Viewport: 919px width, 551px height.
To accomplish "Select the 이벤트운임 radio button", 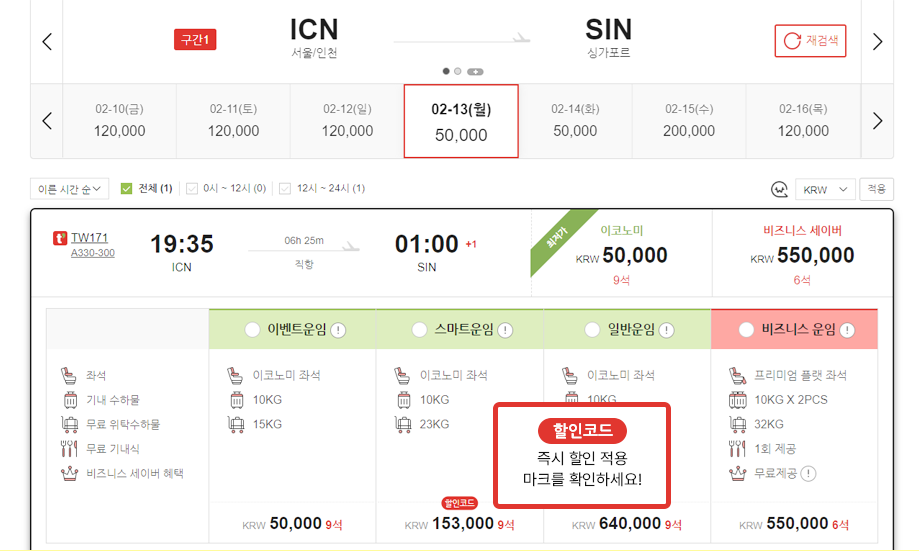I will tap(253, 330).
